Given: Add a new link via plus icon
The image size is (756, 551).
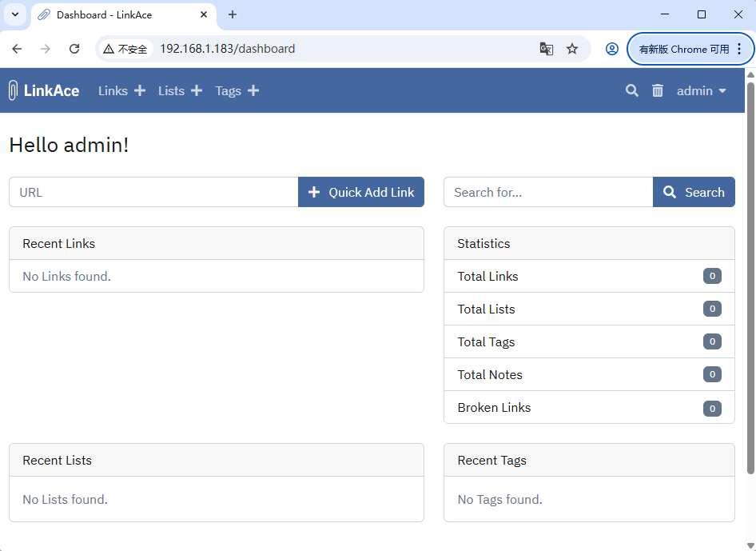Looking at the screenshot, I should pos(140,90).
